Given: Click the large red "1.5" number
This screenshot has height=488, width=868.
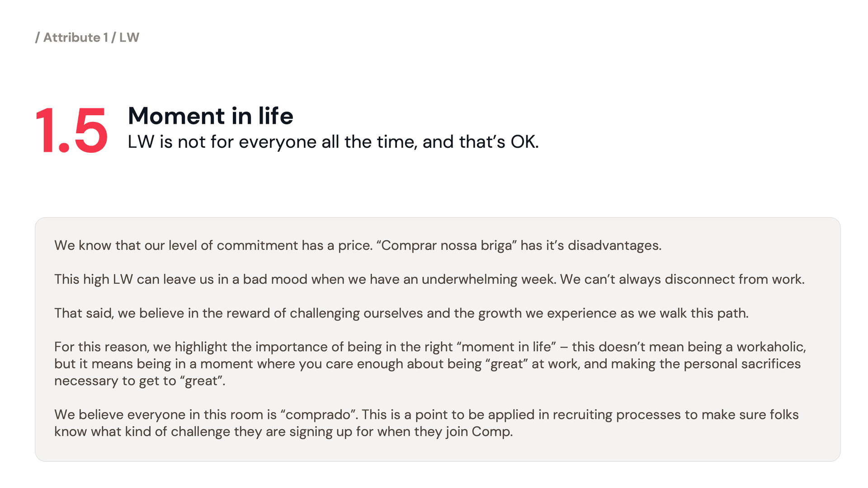Looking at the screenshot, I should click(71, 131).
